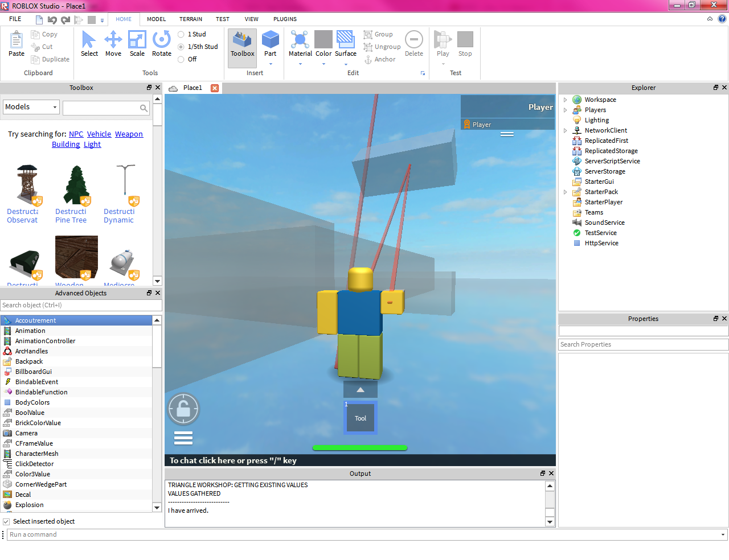The height and width of the screenshot is (560, 729).
Task: Click the Light search suggestion link
Action: tap(92, 145)
